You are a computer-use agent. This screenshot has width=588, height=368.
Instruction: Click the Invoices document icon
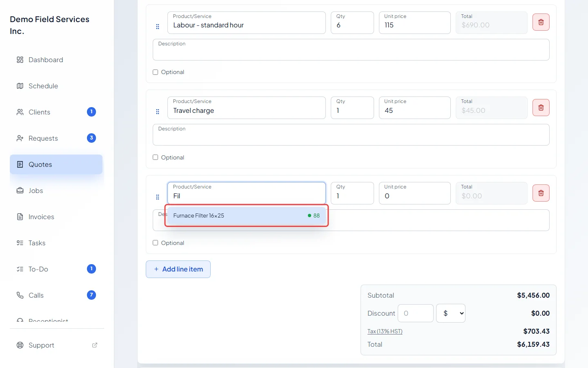(20, 217)
